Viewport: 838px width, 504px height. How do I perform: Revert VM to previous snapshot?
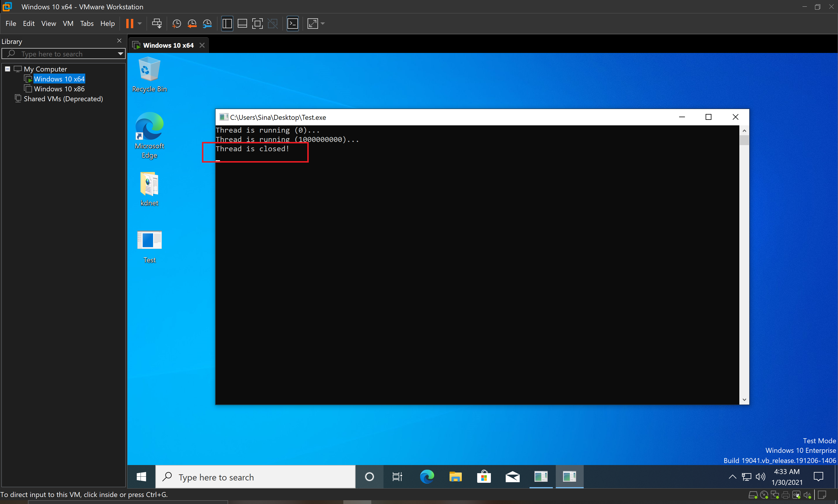pos(192,24)
